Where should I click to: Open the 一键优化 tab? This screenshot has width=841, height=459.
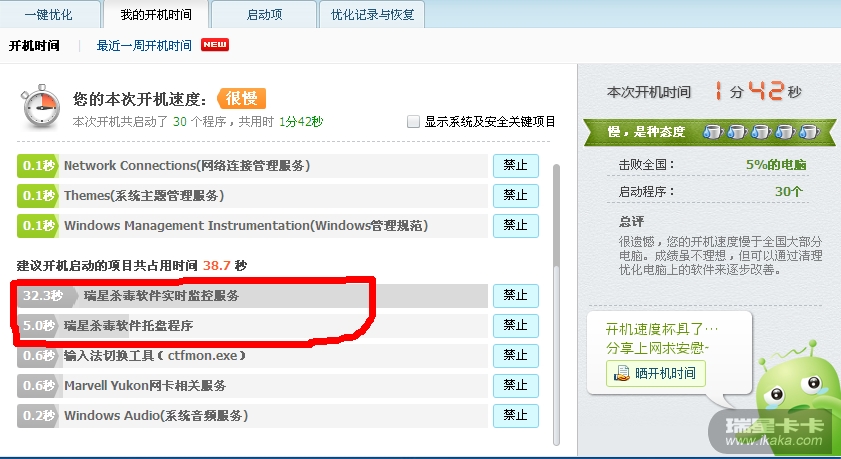coord(49,14)
